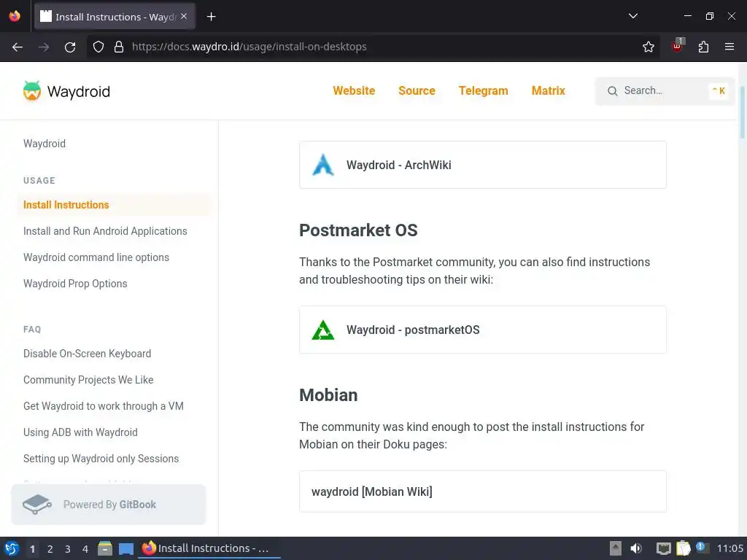The height and width of the screenshot is (560, 747).
Task: Open Waydroid Prop Options page
Action: [75, 284]
